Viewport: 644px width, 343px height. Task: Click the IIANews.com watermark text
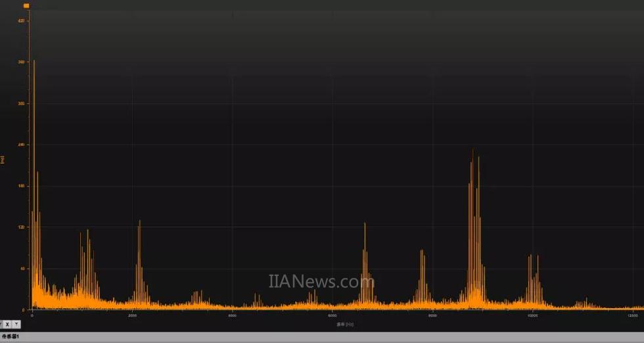click(x=321, y=282)
